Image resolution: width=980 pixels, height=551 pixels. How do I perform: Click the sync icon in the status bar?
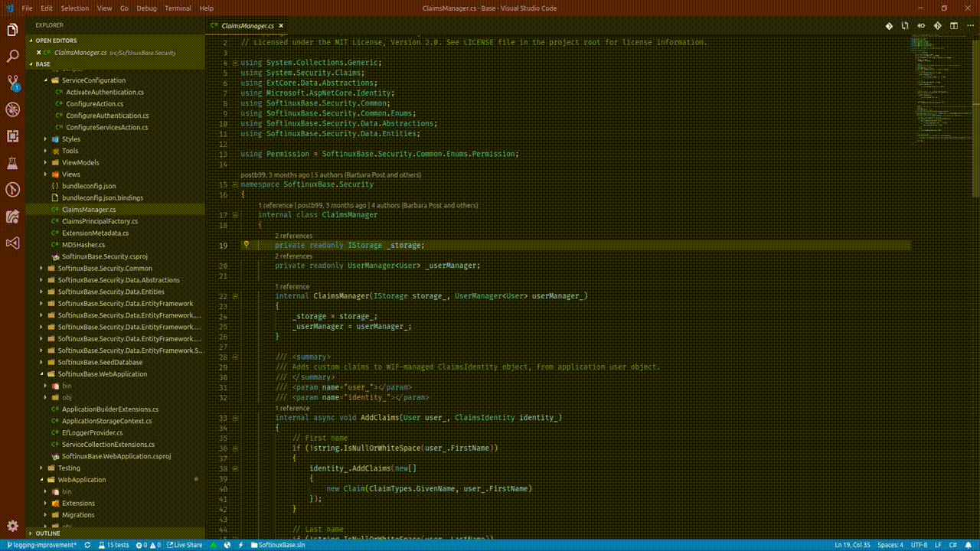[87, 545]
